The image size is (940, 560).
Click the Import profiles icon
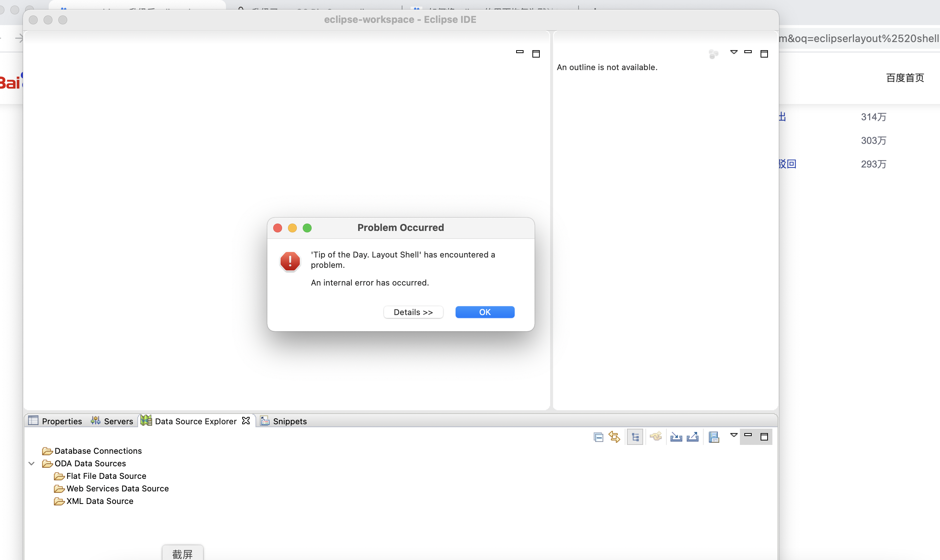[x=676, y=437]
